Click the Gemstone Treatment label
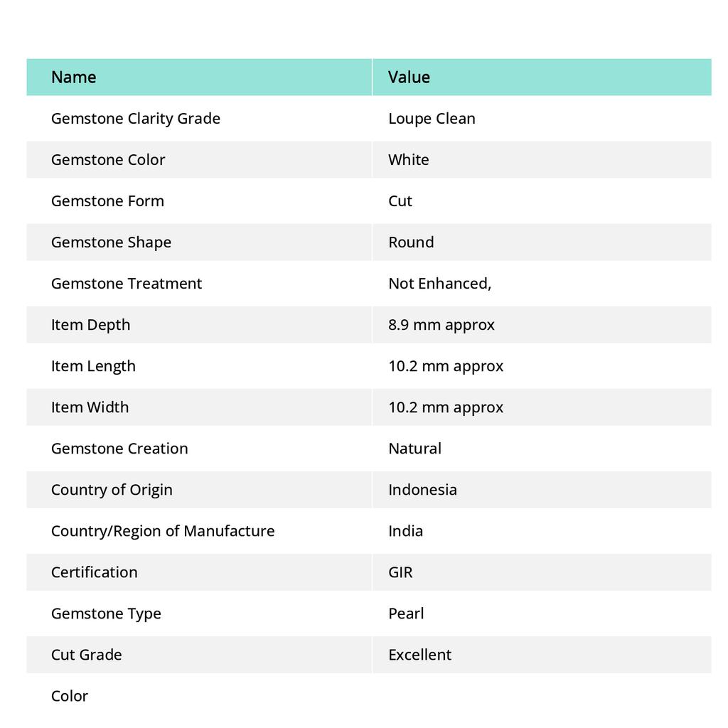This screenshot has width=728, height=728. coord(127,283)
